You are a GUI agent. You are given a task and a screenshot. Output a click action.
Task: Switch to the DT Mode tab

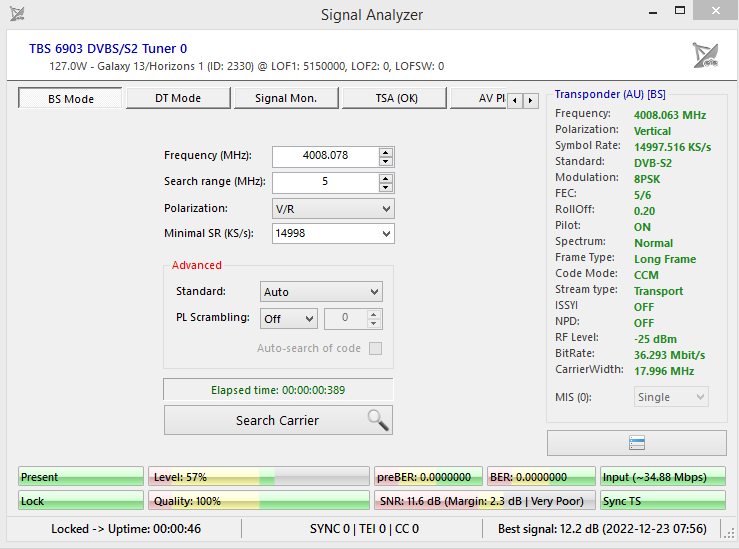pos(178,98)
